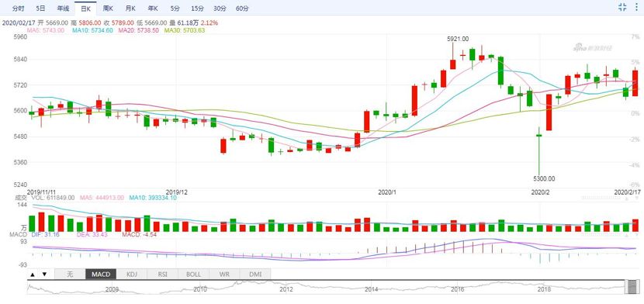
Task: Click the timeline range slider handle
Action: coord(632,287)
